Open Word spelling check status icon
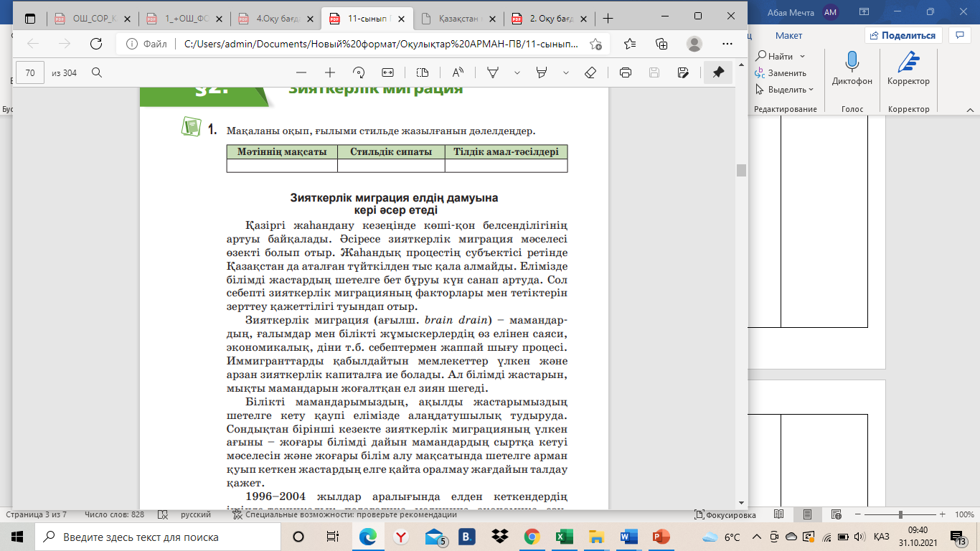 163,514
